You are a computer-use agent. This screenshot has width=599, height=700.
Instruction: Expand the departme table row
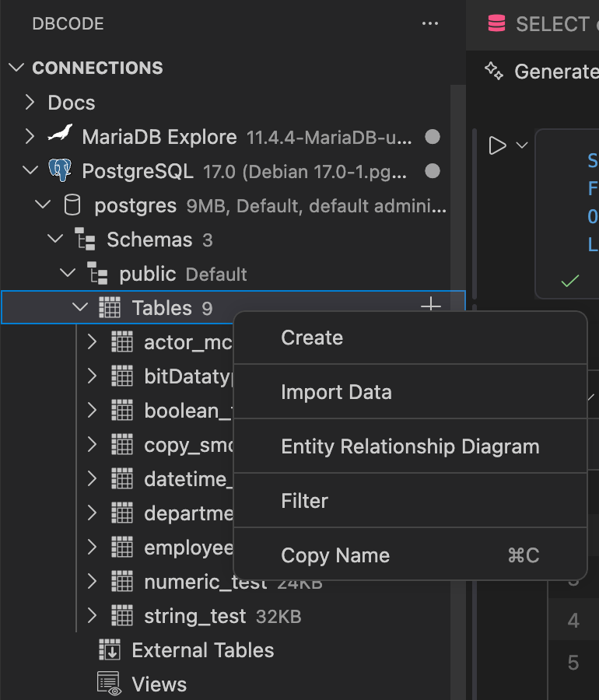(92, 513)
